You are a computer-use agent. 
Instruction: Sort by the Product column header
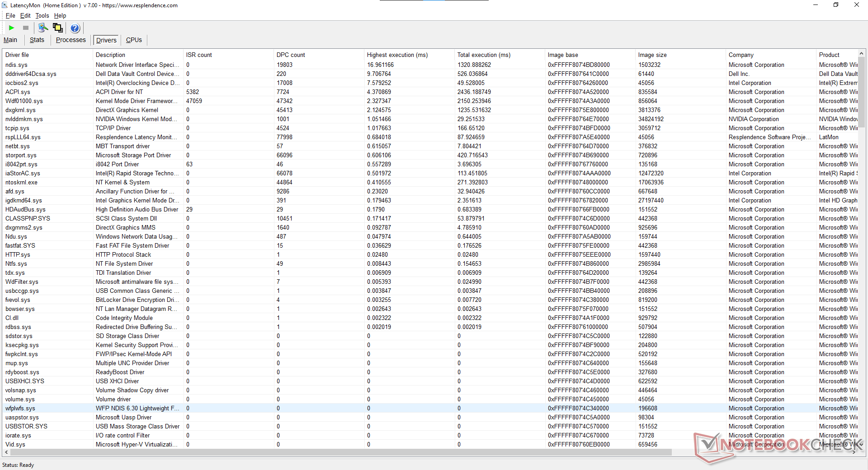pos(837,55)
